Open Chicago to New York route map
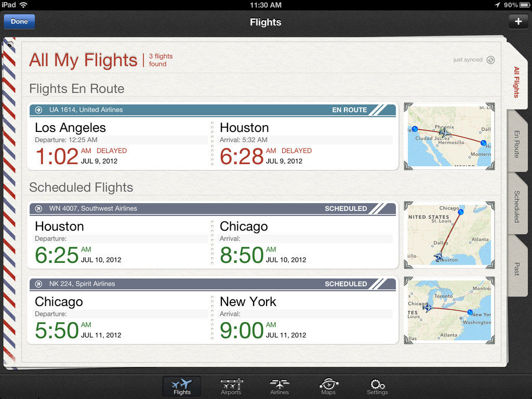Viewport: 532px width, 399px height. (449, 311)
